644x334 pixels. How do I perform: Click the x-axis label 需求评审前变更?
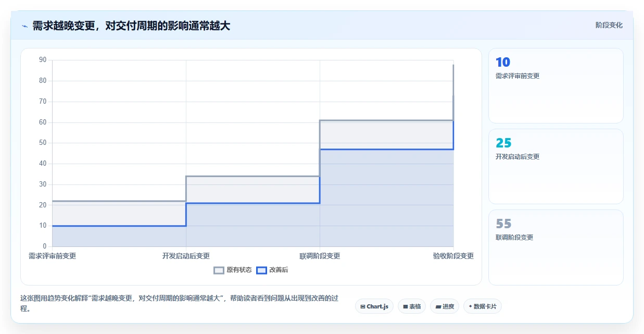coord(52,256)
